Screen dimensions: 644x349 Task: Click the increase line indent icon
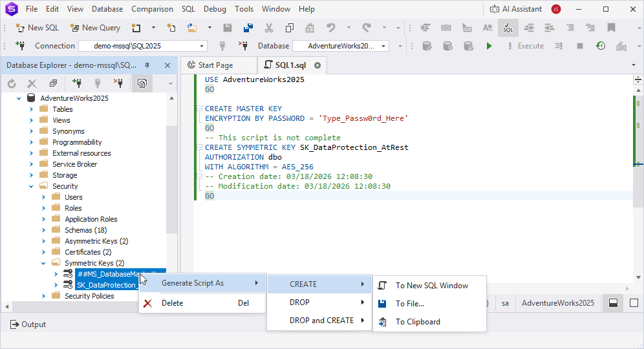549,28
